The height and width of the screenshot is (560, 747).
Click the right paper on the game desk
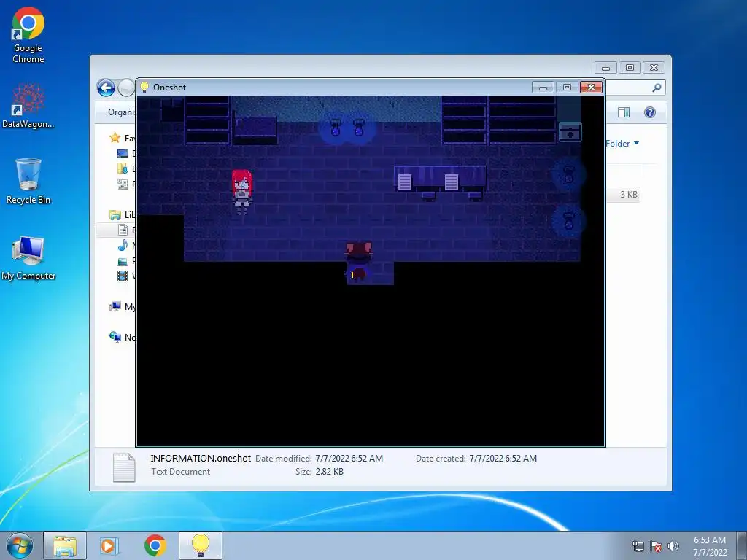click(451, 182)
